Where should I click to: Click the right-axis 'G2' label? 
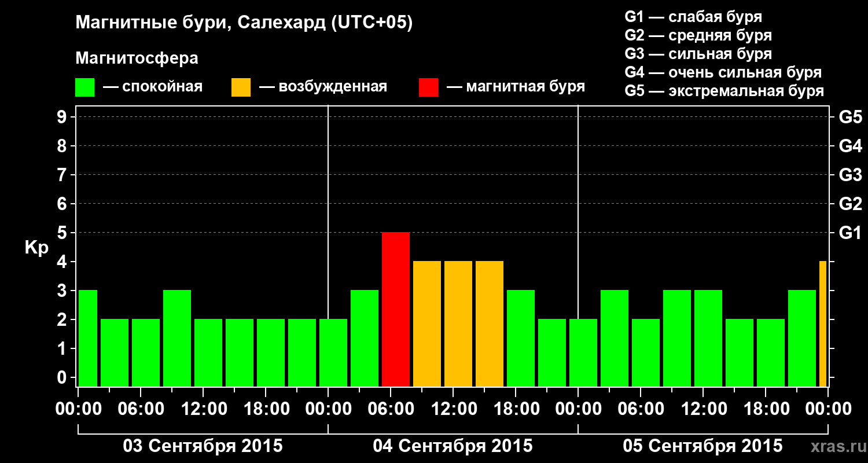coord(850,204)
